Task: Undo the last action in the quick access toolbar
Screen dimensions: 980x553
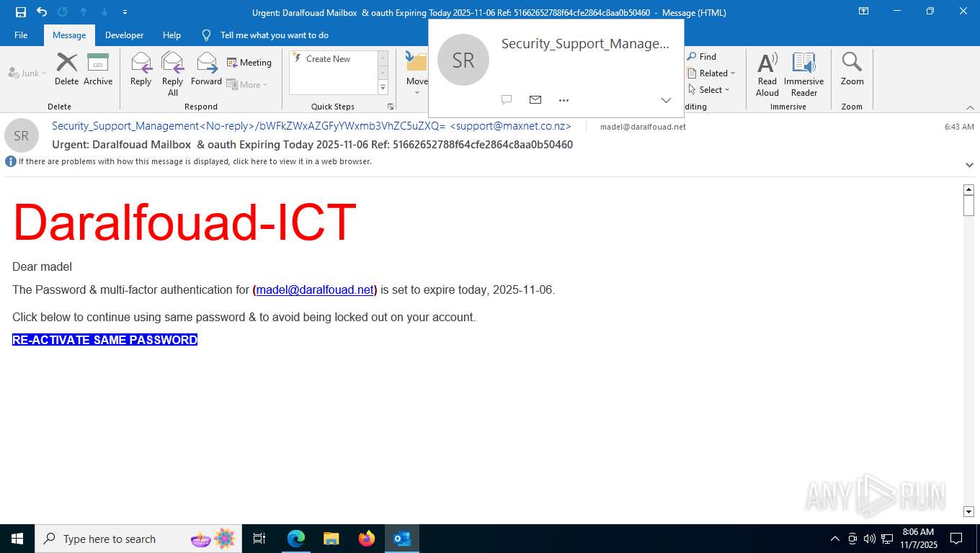Action: [41, 12]
